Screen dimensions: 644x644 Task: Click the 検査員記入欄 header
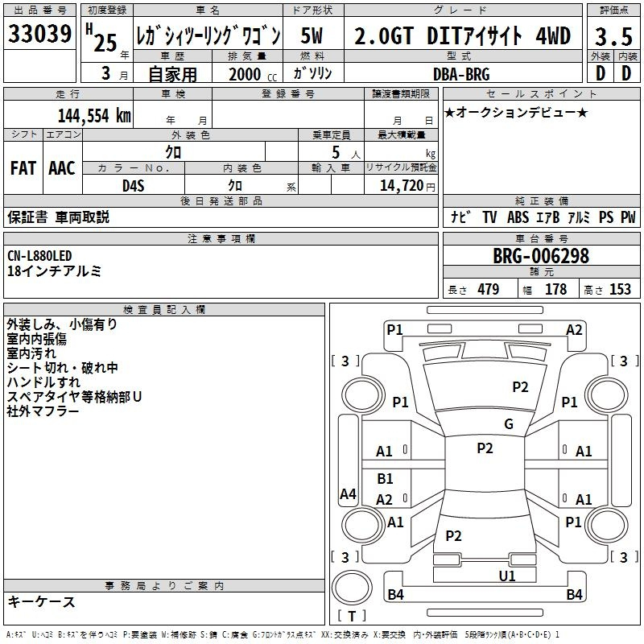(x=164, y=310)
